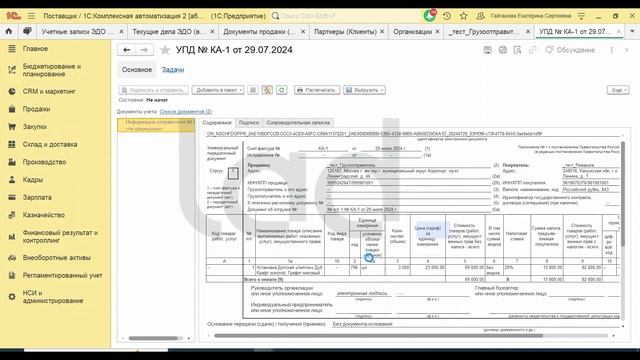
Task: Select the Содержание document tab
Action: click(217, 122)
